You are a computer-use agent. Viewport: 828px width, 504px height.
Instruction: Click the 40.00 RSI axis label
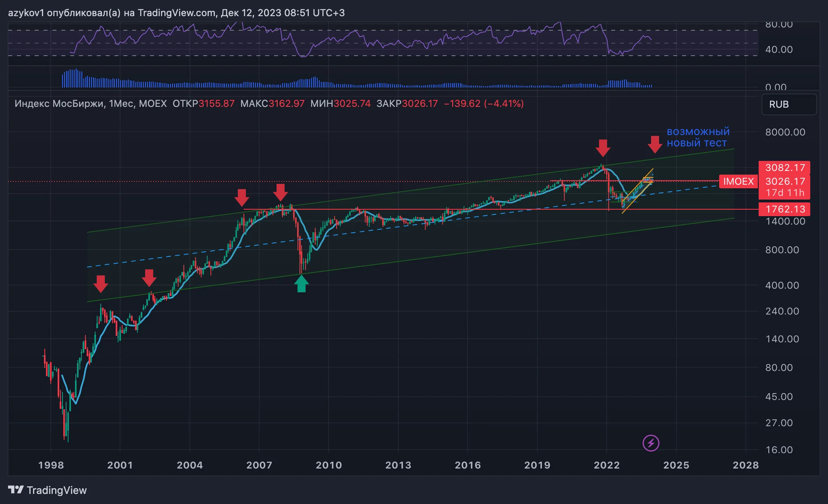[779, 50]
